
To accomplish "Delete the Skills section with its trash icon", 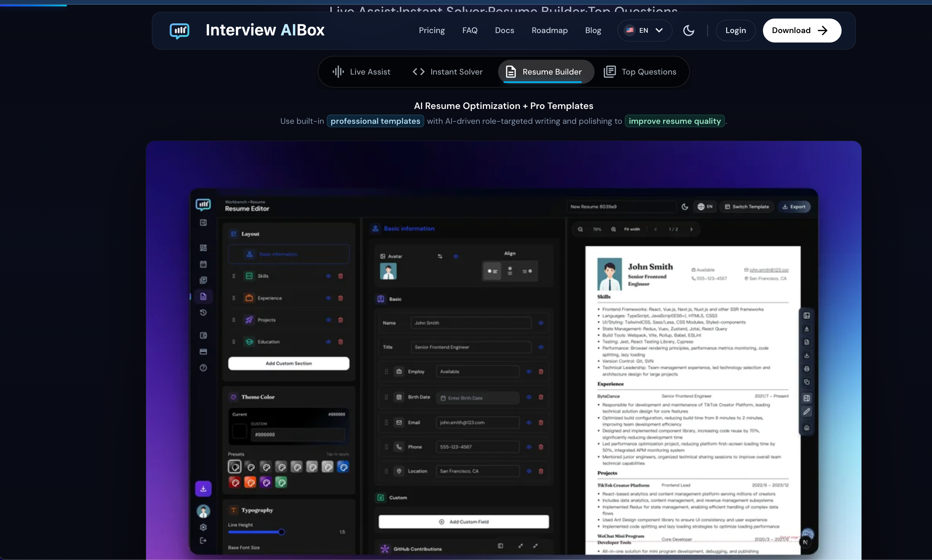I will (340, 276).
